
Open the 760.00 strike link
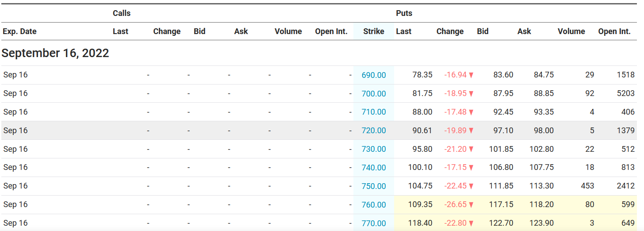tap(374, 205)
